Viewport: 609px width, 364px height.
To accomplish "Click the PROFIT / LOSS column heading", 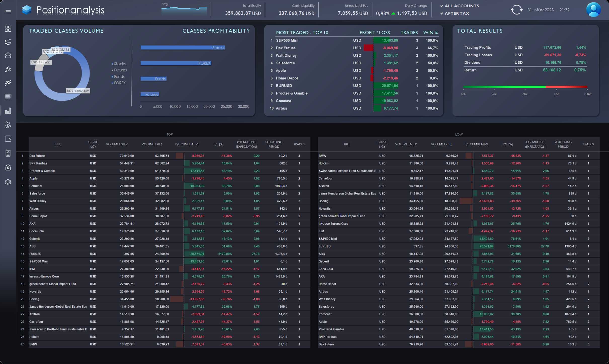I will pyautogui.click(x=375, y=32).
